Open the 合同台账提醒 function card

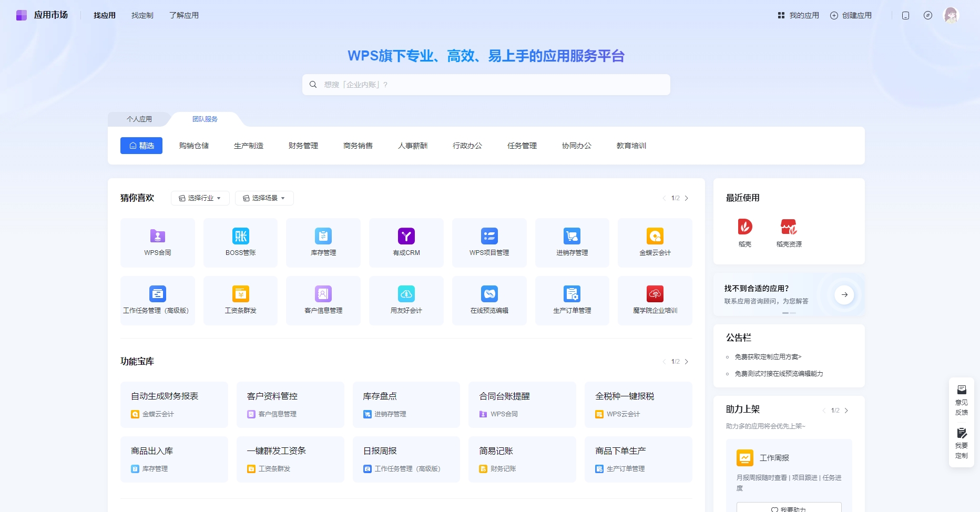pyautogui.click(x=523, y=405)
